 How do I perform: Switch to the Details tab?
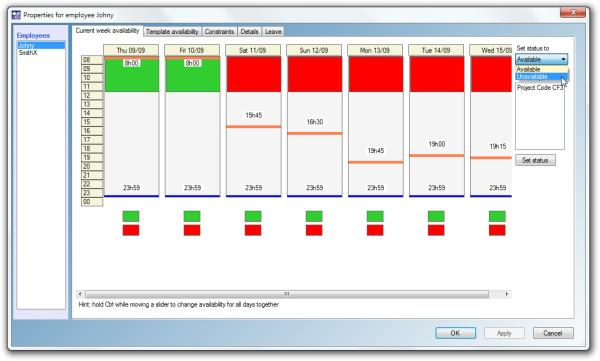[249, 32]
